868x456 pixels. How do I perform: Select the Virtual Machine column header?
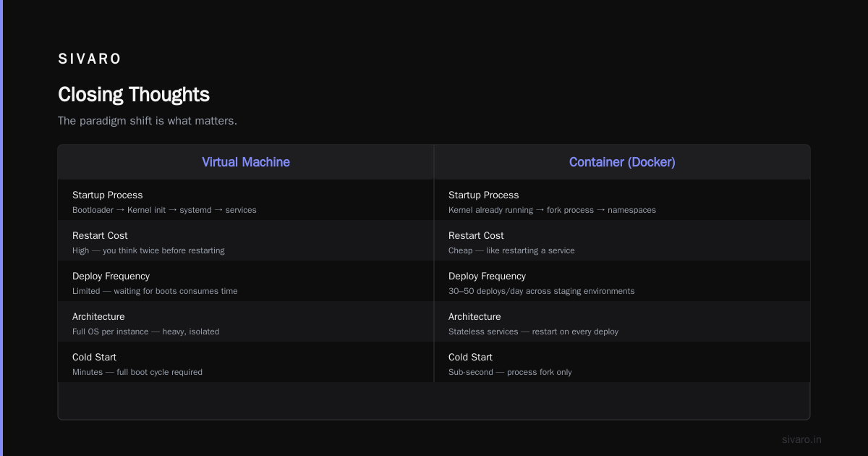[246, 162]
